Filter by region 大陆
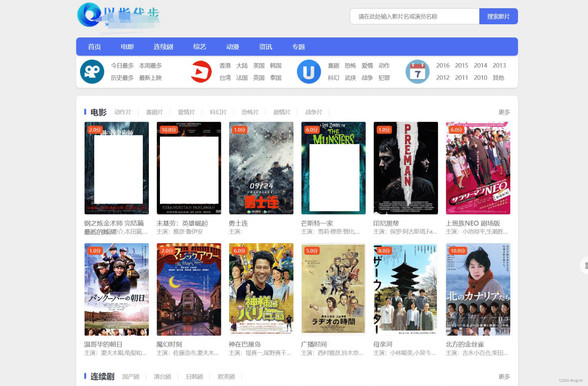Viewport: 588px width, 386px height. point(242,66)
